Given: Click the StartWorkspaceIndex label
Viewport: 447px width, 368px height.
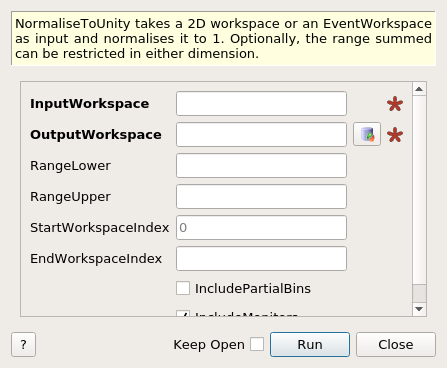Looking at the screenshot, I should pyautogui.click(x=100, y=228).
